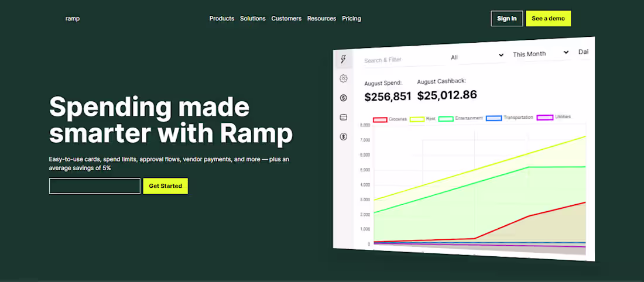Click the 8,000 y-axis label

(x=365, y=125)
